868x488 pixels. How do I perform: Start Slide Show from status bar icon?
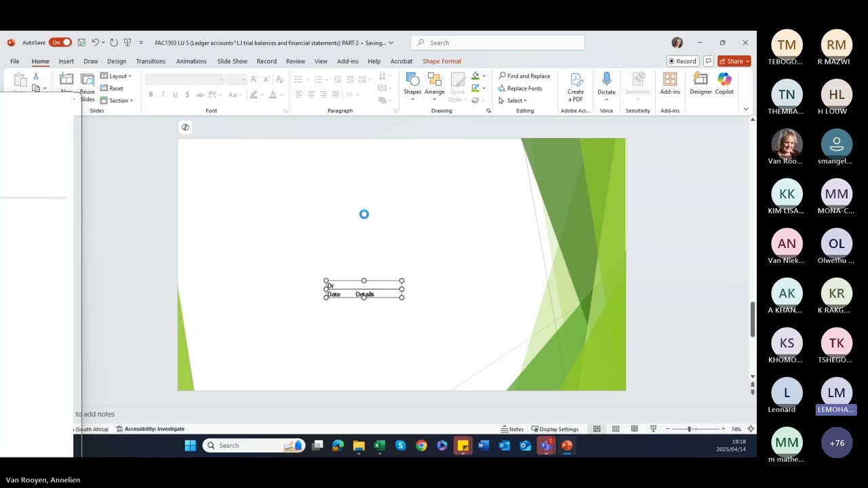pyautogui.click(x=654, y=429)
